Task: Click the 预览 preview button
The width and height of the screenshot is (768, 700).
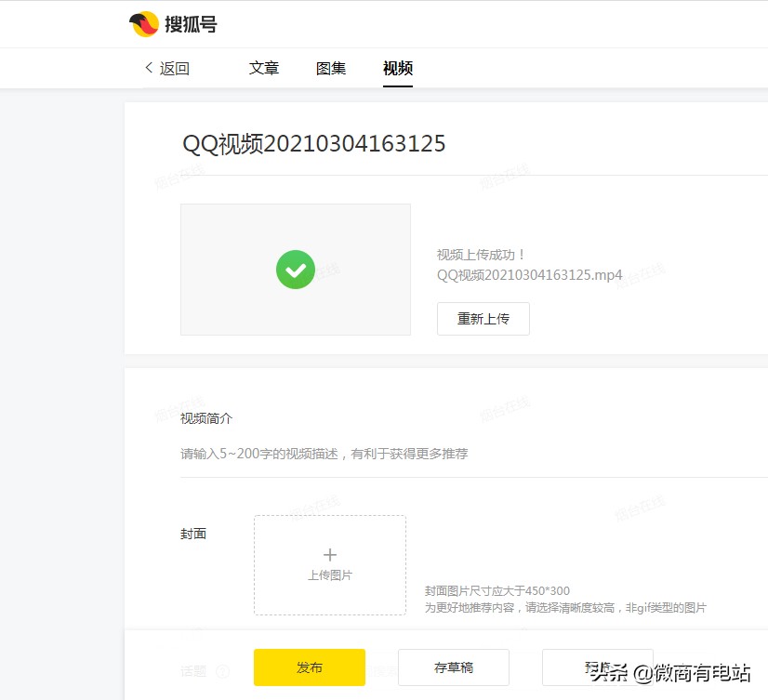Action: 598,667
